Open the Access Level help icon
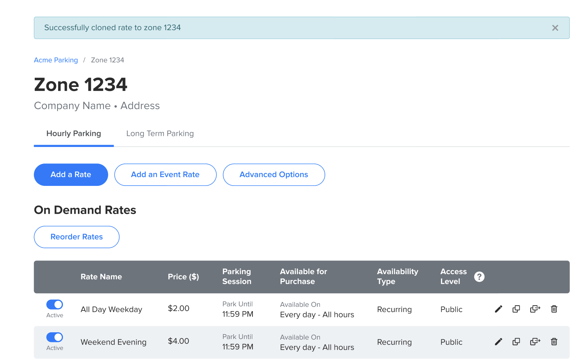This screenshot has height=364, width=588. pos(479,277)
